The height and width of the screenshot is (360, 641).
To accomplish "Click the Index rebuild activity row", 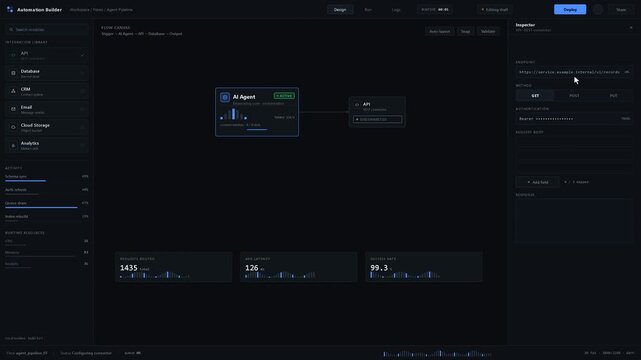I will 47,217.
